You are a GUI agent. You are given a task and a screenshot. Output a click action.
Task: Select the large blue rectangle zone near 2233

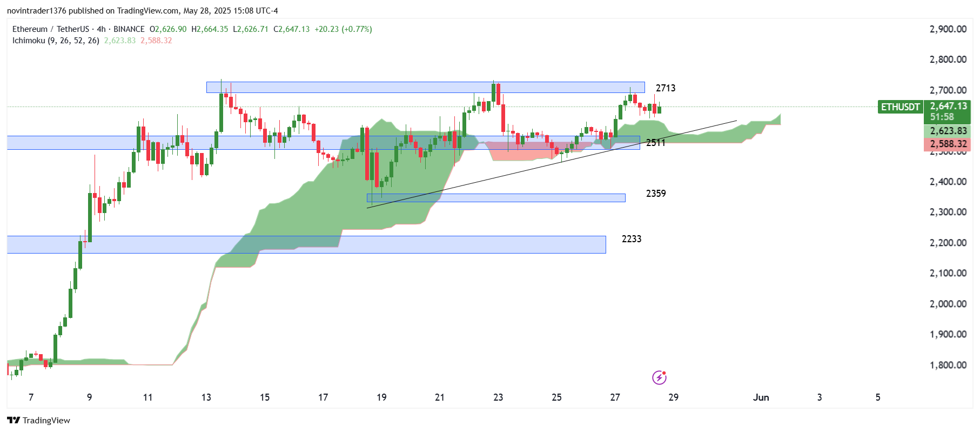pos(306,244)
